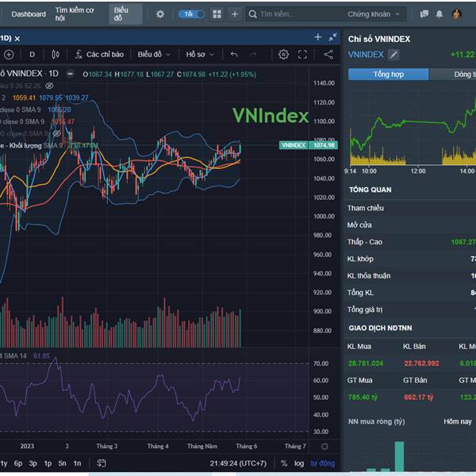Click the GT Bán value 662.17 tỷ
The image size is (476, 476).
coord(419,397)
